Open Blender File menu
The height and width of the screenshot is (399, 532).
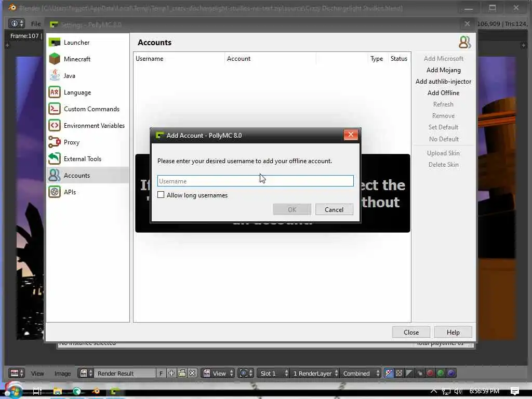click(x=36, y=24)
